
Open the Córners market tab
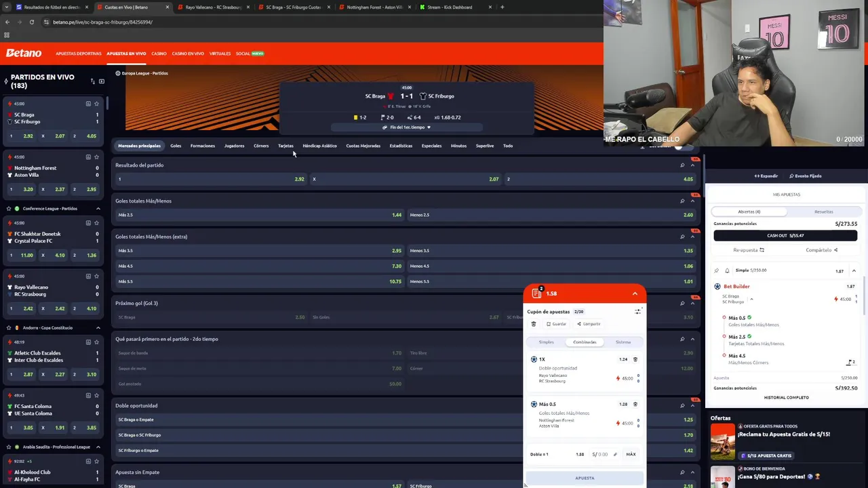(261, 146)
